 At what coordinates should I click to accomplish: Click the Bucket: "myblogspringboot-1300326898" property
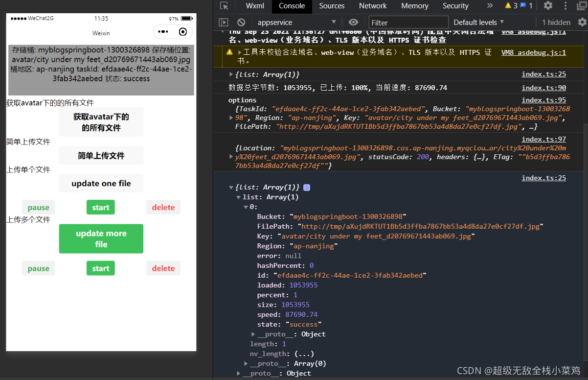pyautogui.click(x=332, y=216)
